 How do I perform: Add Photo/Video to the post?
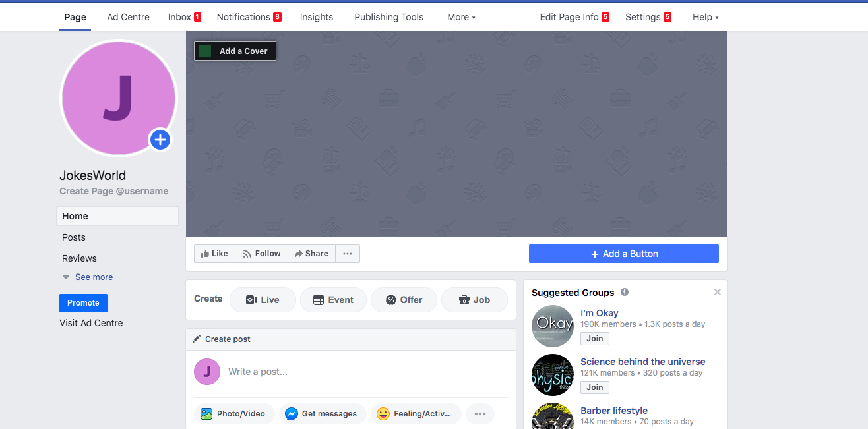click(234, 414)
